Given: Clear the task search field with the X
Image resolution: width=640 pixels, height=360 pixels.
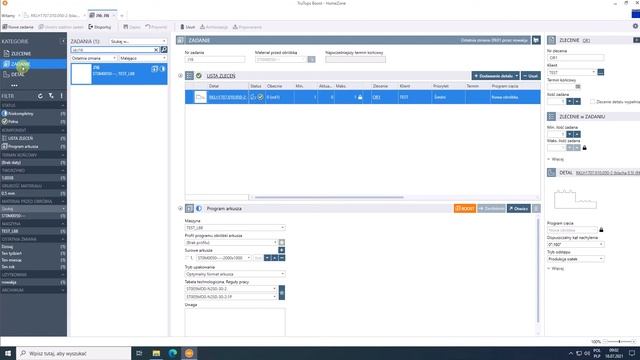Looking at the screenshot, I should (156, 50).
